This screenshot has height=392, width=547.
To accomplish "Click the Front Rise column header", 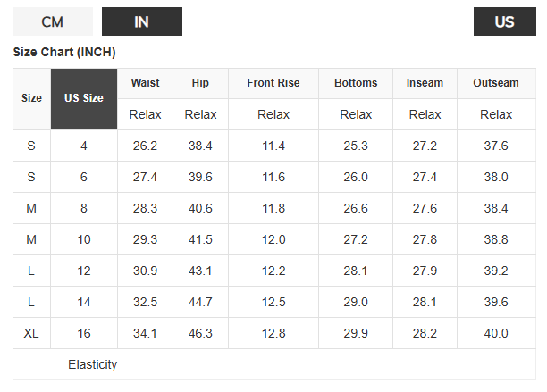I will [273, 83].
